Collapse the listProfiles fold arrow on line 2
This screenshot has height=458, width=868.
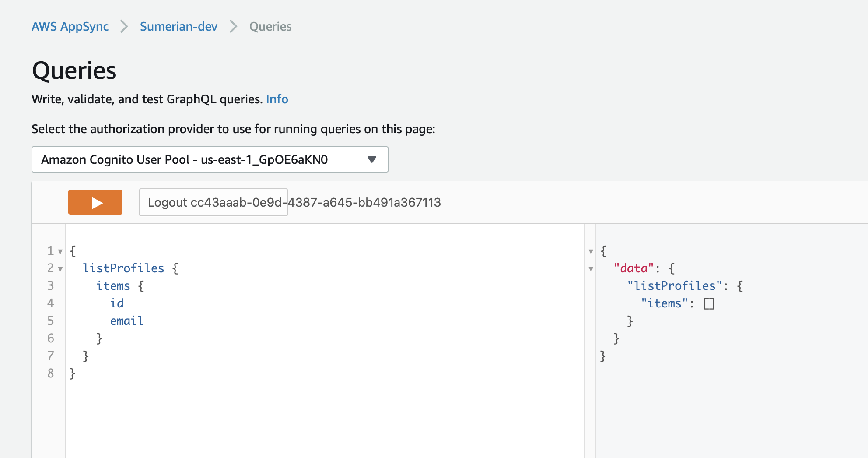tap(60, 269)
